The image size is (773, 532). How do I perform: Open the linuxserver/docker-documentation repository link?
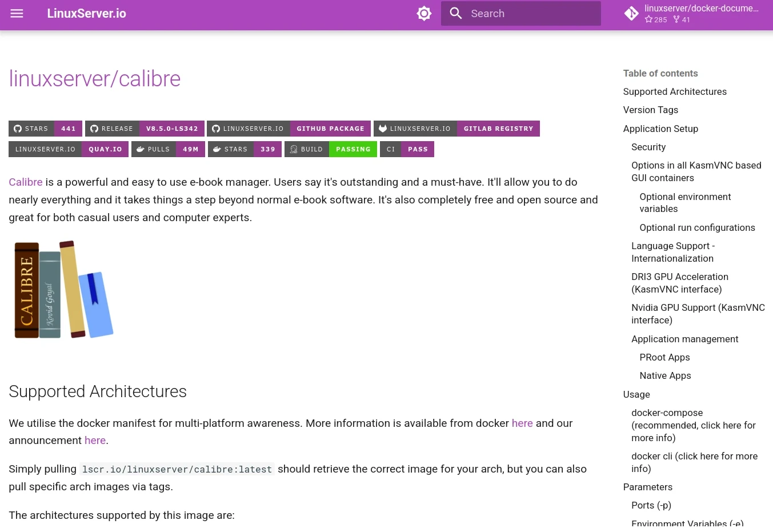(694, 14)
